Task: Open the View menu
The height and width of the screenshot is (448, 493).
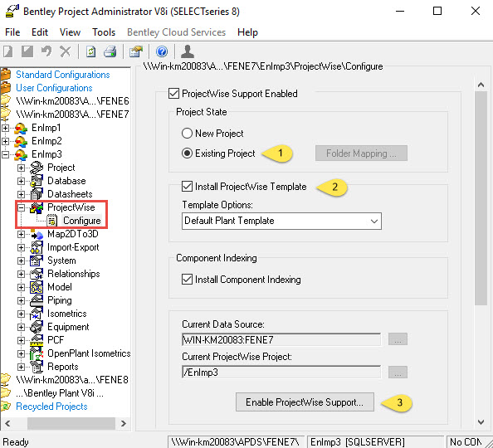Action: [70, 32]
